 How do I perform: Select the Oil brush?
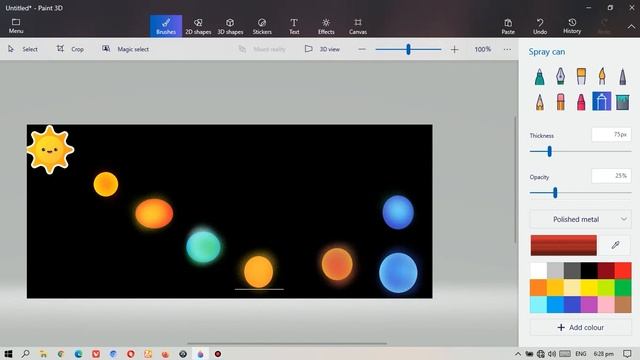[581, 77]
